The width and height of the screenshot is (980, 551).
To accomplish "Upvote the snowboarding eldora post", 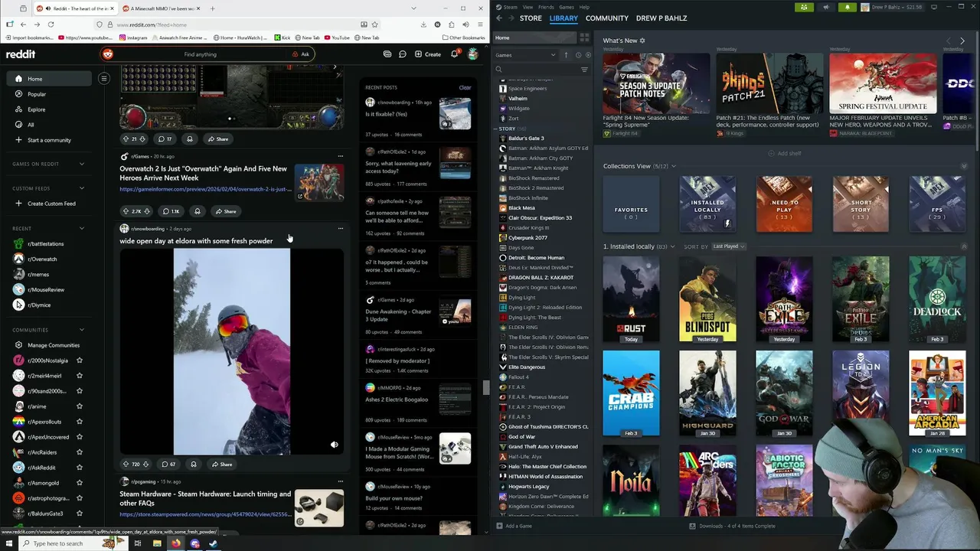I will click(126, 464).
